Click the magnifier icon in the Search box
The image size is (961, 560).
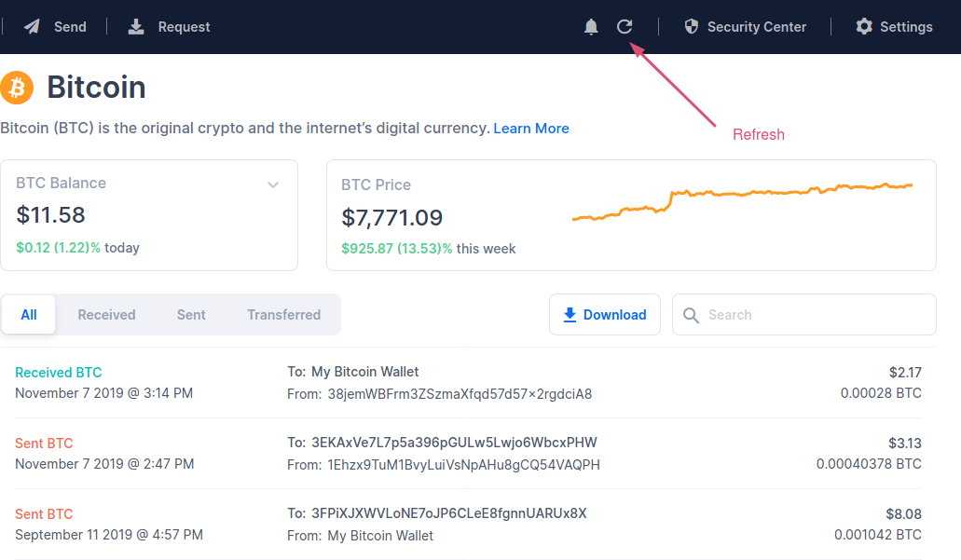[691, 315]
